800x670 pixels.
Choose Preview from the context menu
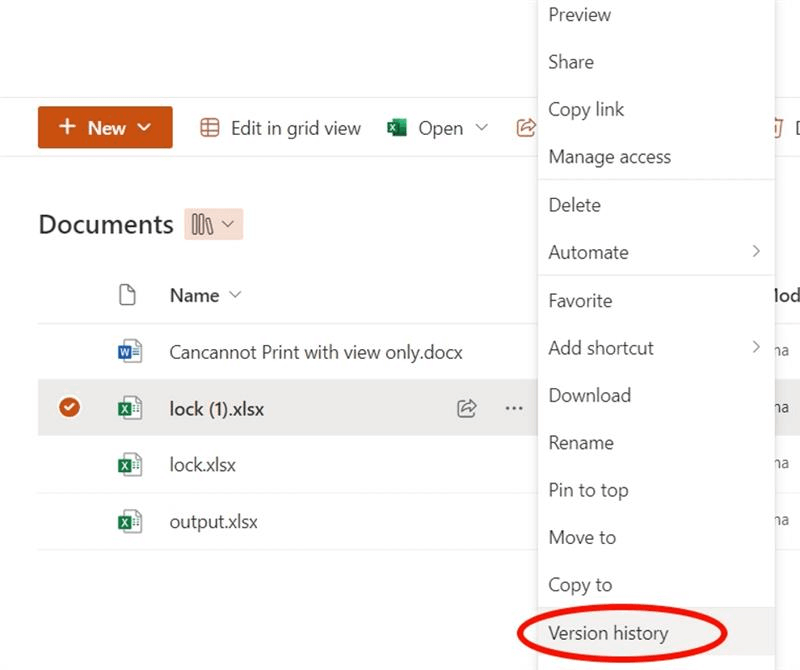pyautogui.click(x=657, y=15)
